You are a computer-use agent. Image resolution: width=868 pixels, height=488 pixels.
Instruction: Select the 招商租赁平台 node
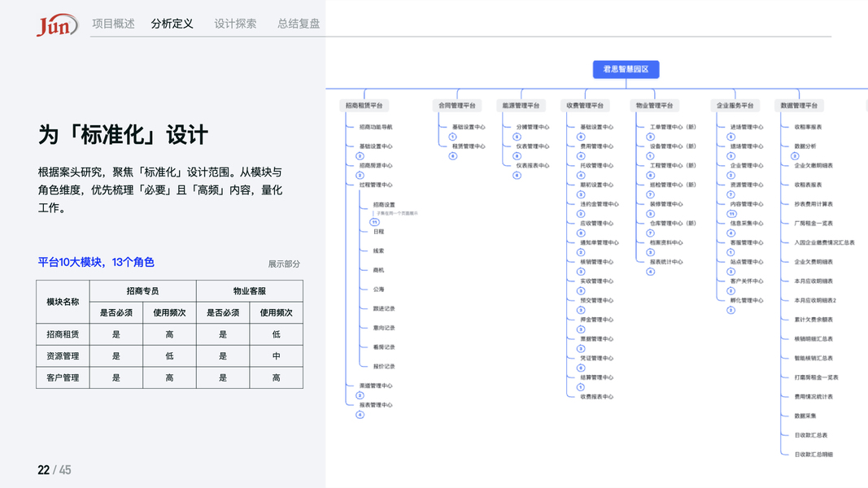pos(364,105)
